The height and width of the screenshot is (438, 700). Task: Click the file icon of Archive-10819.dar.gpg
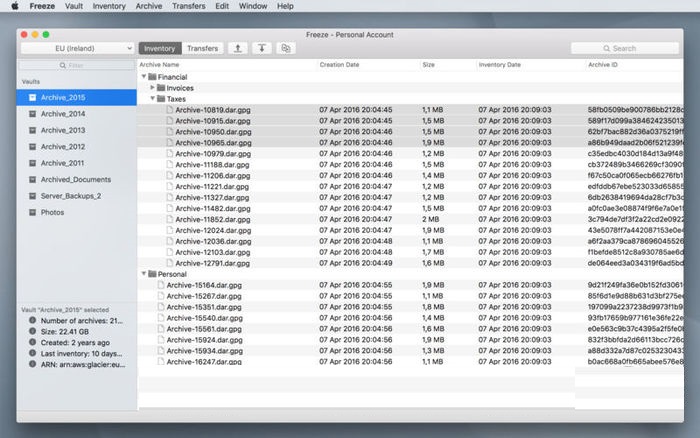click(x=170, y=109)
